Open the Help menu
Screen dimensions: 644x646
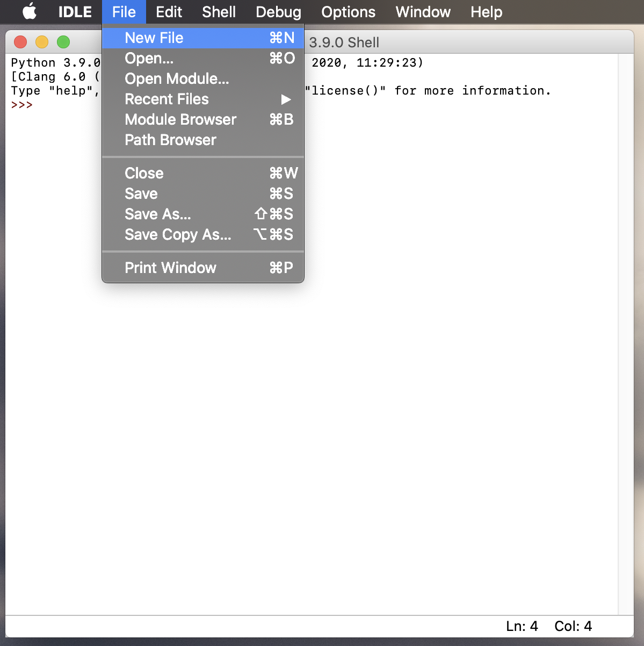(x=486, y=12)
